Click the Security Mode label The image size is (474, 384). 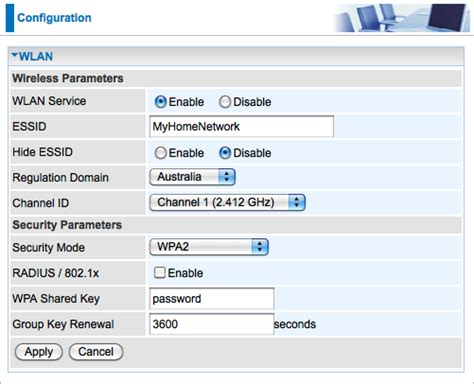[x=48, y=248]
